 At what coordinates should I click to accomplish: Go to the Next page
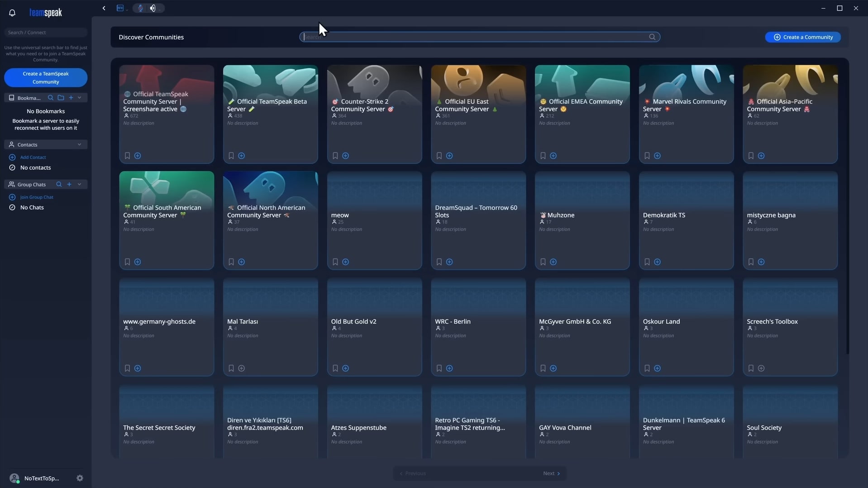click(x=551, y=474)
